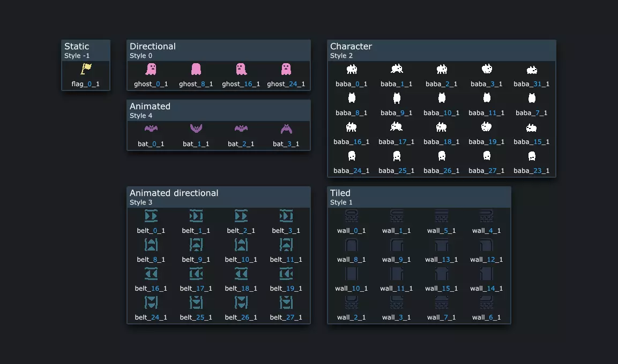Select the wall_0_1 tile sprite

coord(352,216)
